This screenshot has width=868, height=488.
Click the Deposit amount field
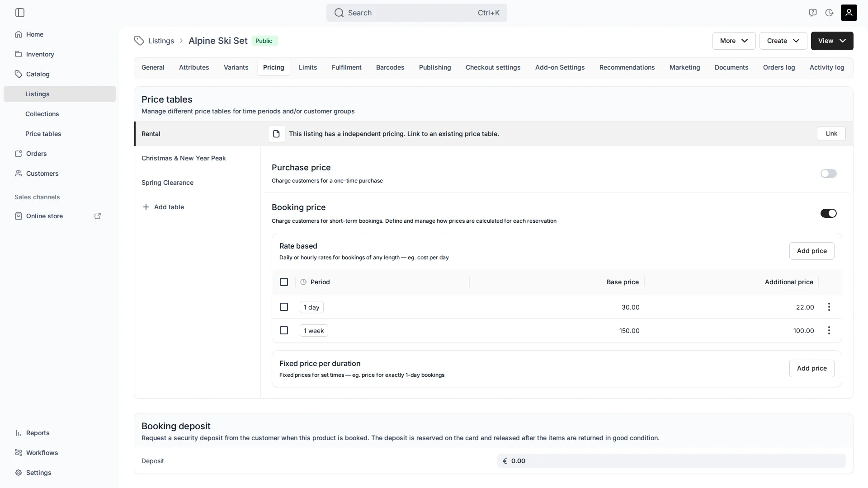671,461
